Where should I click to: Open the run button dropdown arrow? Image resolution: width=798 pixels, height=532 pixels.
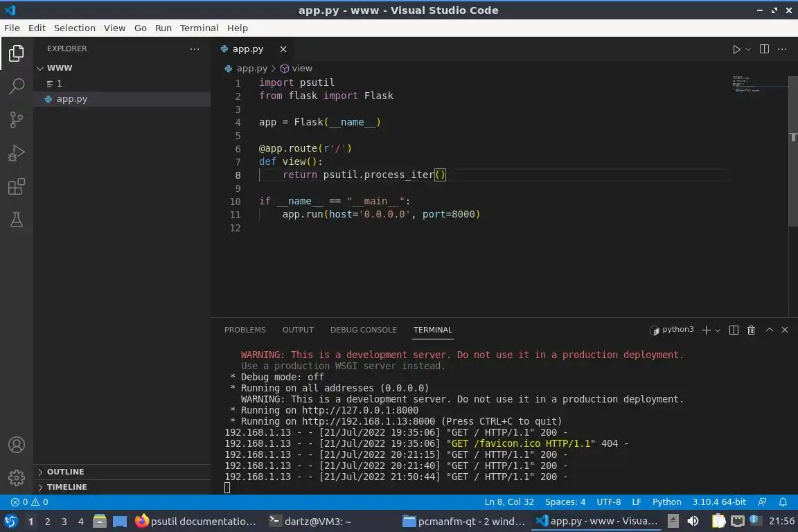coord(748,49)
